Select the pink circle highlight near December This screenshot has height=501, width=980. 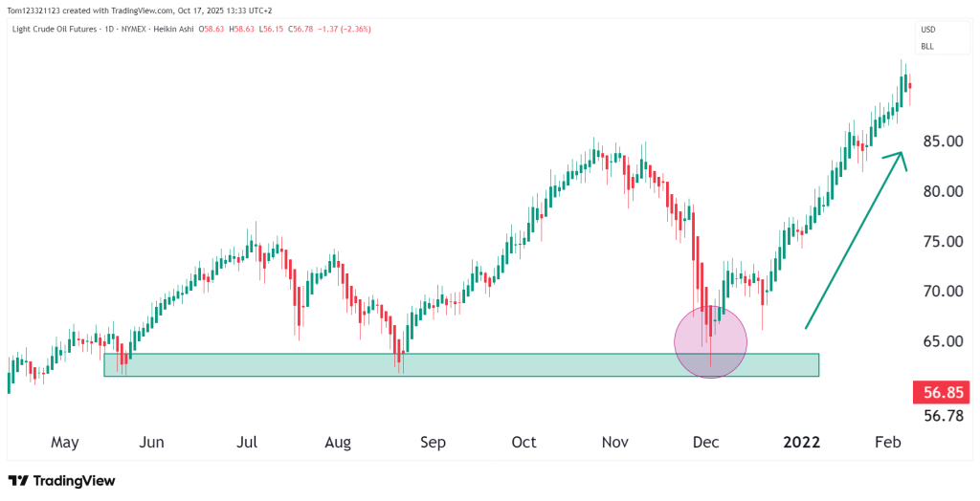click(710, 341)
